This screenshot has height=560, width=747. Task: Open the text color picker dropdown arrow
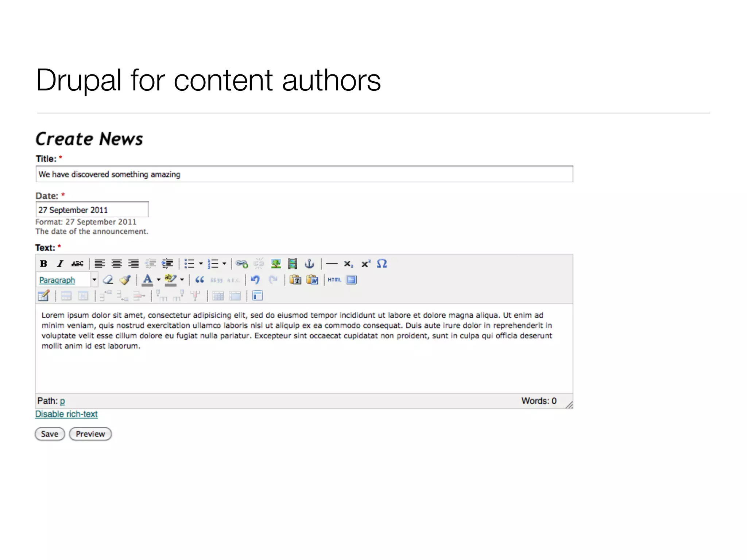[x=159, y=280]
